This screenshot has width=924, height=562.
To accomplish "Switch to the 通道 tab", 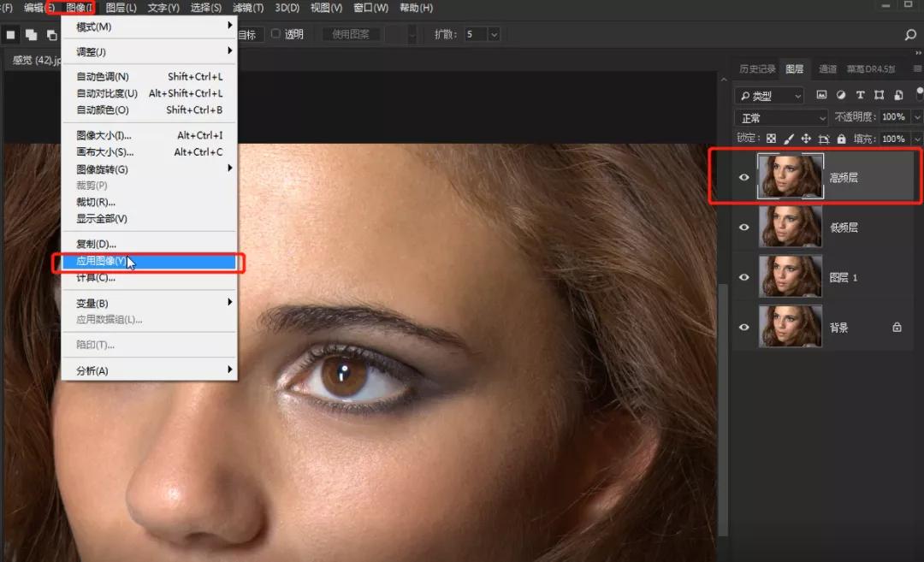I will click(x=827, y=69).
